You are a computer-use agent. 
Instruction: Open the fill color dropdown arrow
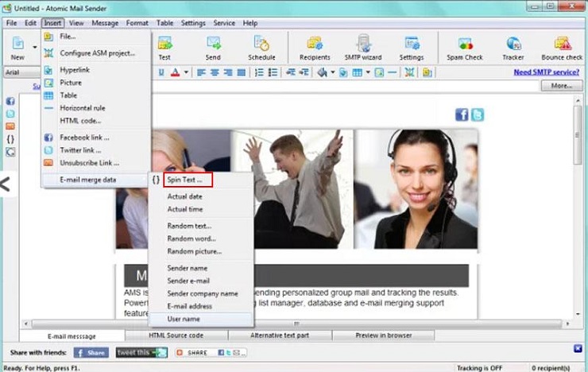tap(333, 72)
